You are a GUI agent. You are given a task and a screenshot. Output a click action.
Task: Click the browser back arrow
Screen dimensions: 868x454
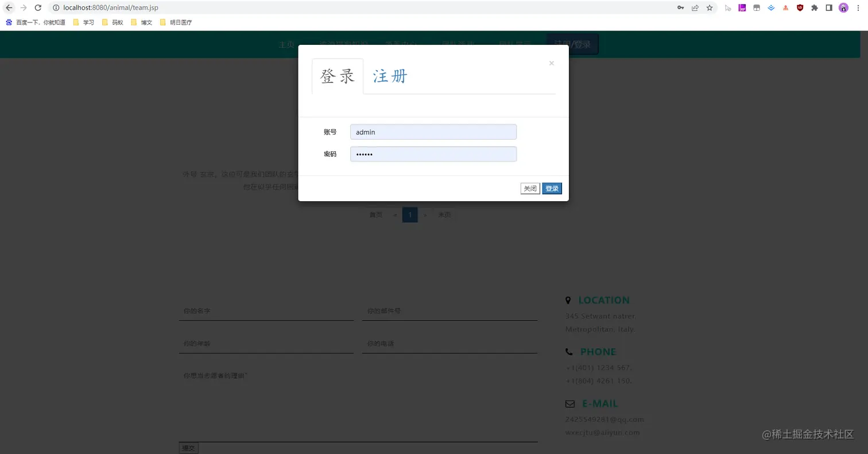[x=9, y=7]
